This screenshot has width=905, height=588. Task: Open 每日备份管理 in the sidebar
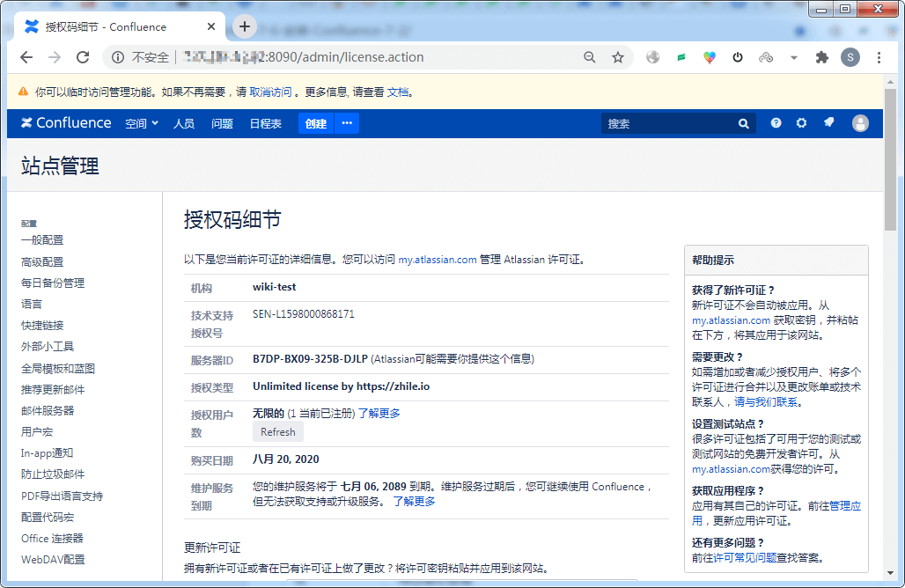[53, 283]
